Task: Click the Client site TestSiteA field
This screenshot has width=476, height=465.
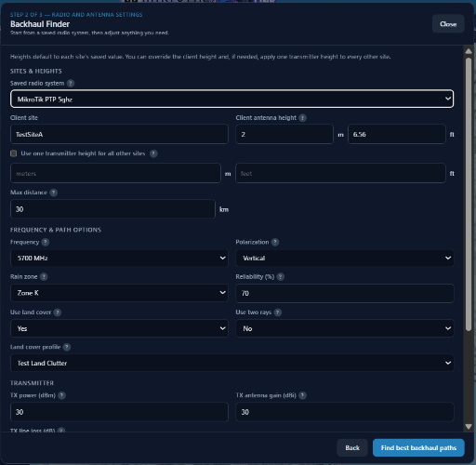Action: pyautogui.click(x=119, y=134)
